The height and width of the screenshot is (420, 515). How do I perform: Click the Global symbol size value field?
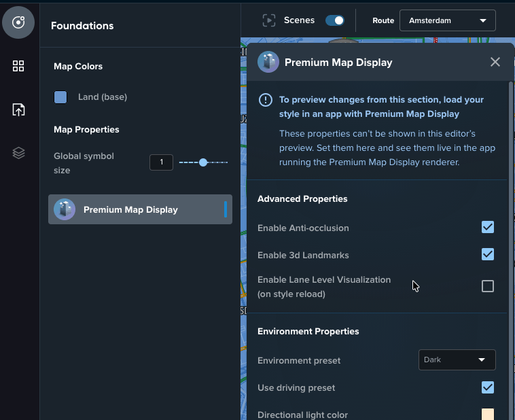point(161,162)
